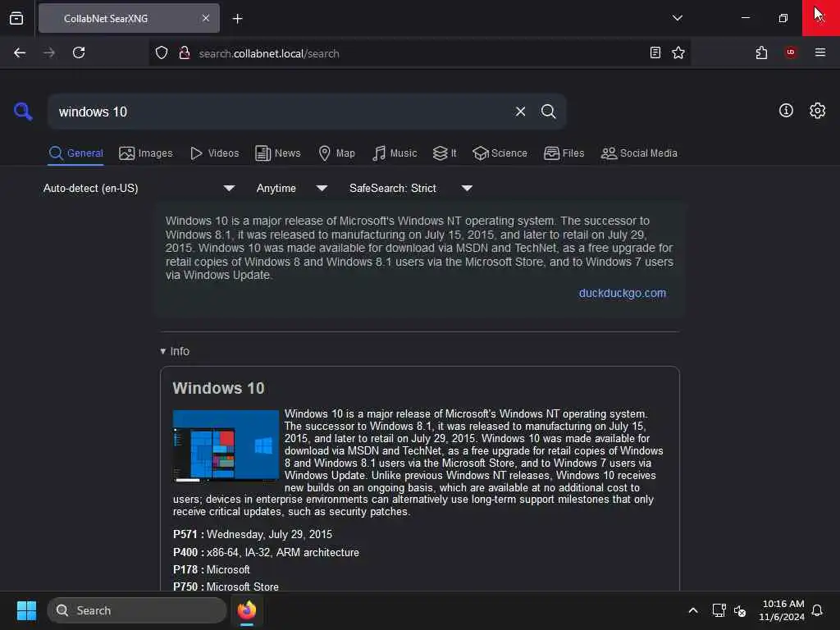Screen dimensions: 840x630
Task: Switch to the Videos tab
Action: [214, 153]
